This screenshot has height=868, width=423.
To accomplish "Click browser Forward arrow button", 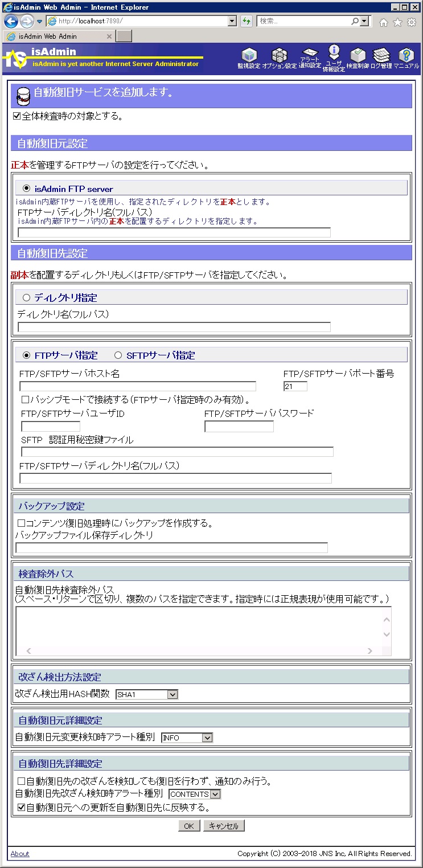I will (x=27, y=21).
